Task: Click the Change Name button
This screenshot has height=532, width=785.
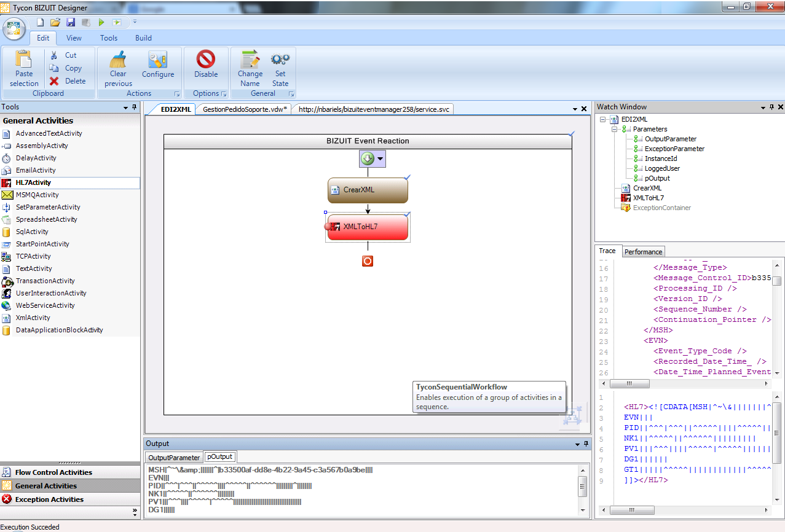Action: (x=250, y=69)
